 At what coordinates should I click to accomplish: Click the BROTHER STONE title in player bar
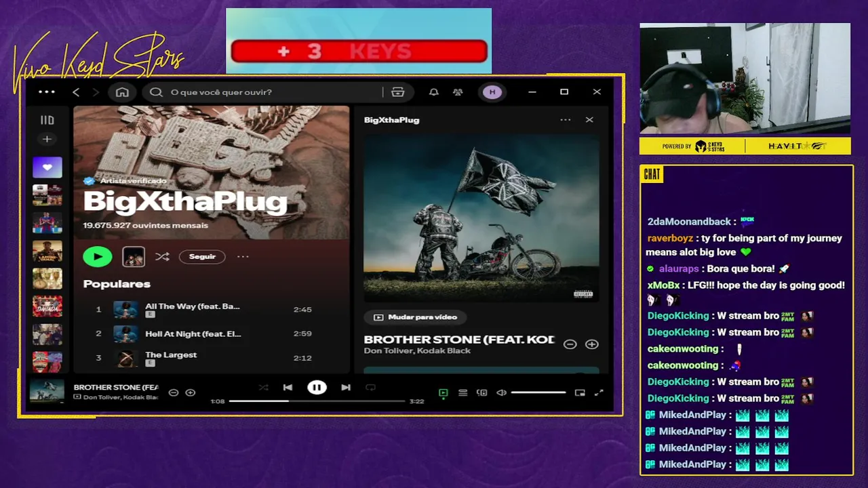click(x=115, y=387)
